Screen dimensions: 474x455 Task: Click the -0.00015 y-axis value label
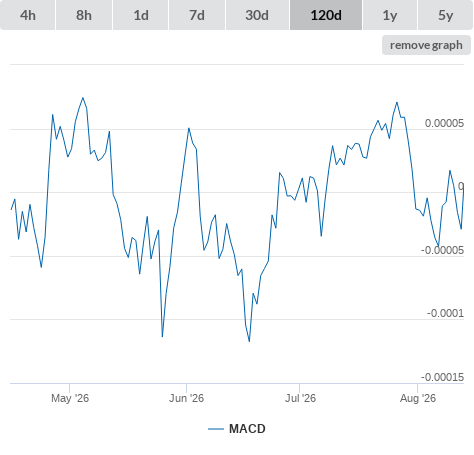point(442,377)
